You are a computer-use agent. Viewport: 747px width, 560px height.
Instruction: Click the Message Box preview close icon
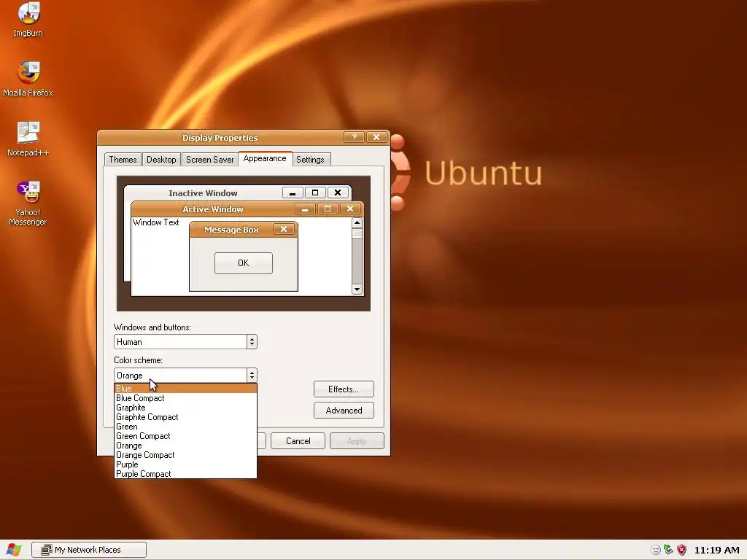[x=284, y=229]
